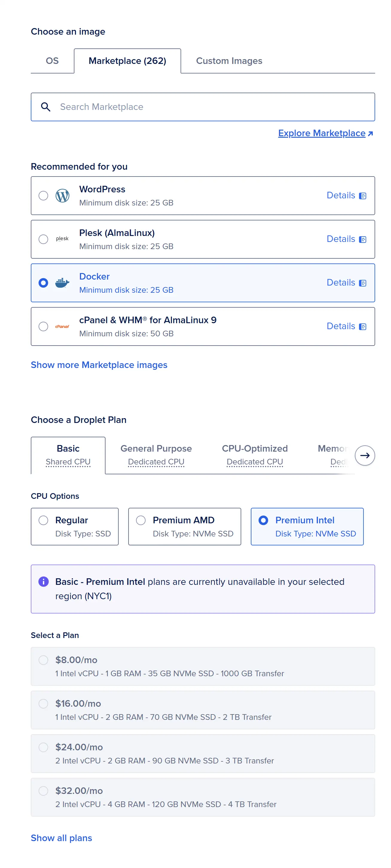
Task: Click details icon in Docker row
Action: point(362,283)
